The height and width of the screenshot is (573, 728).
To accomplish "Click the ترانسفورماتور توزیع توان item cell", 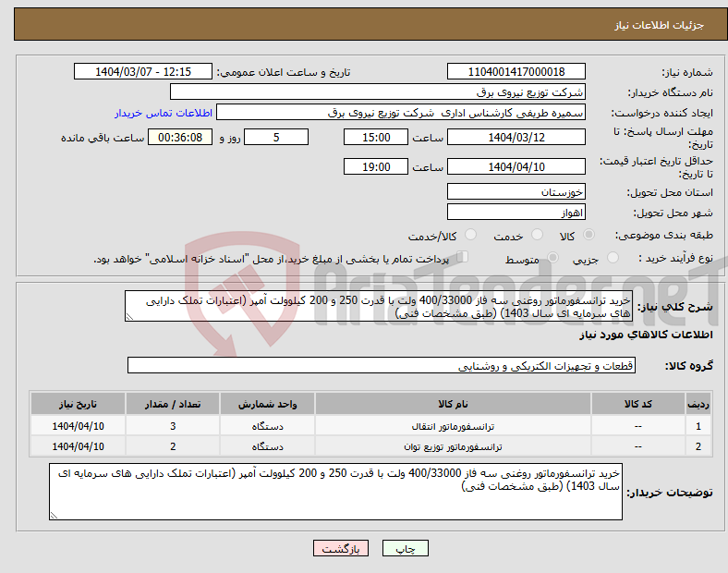I will 453,446.
